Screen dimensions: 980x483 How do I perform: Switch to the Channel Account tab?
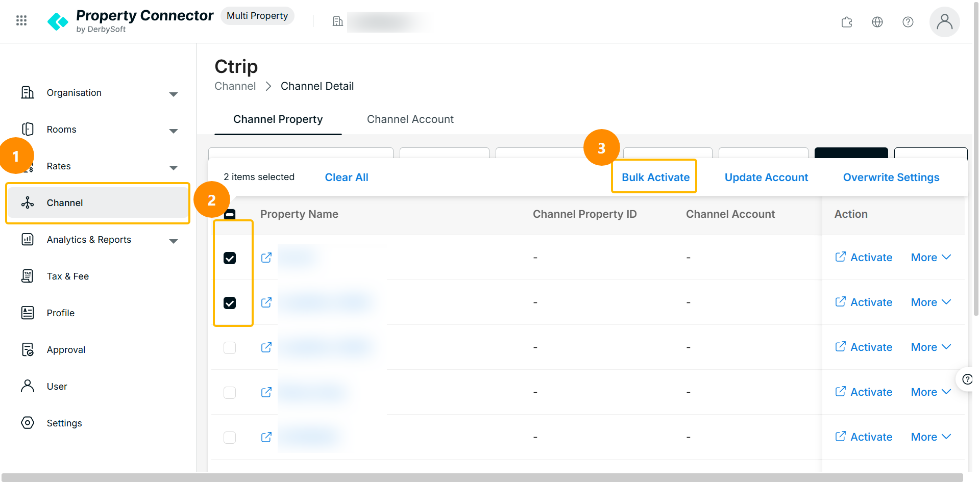[x=410, y=119]
